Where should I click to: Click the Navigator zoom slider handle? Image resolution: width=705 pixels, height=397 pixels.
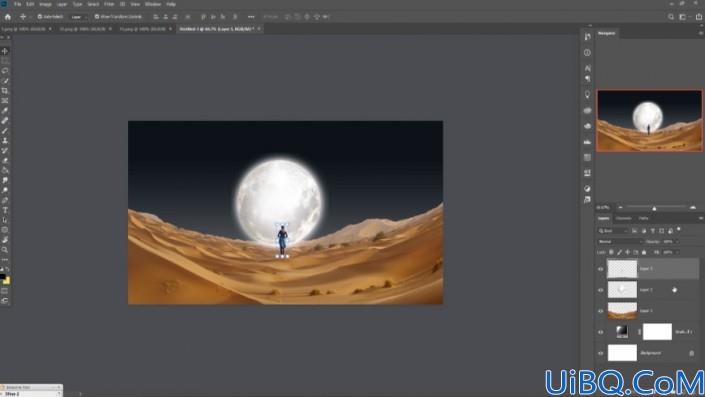click(x=654, y=208)
